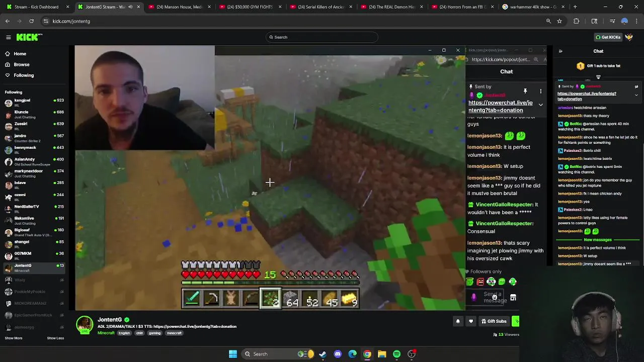Click powerchat link in right chat pinned message
This screenshot has height=362, width=644.
click(587, 96)
